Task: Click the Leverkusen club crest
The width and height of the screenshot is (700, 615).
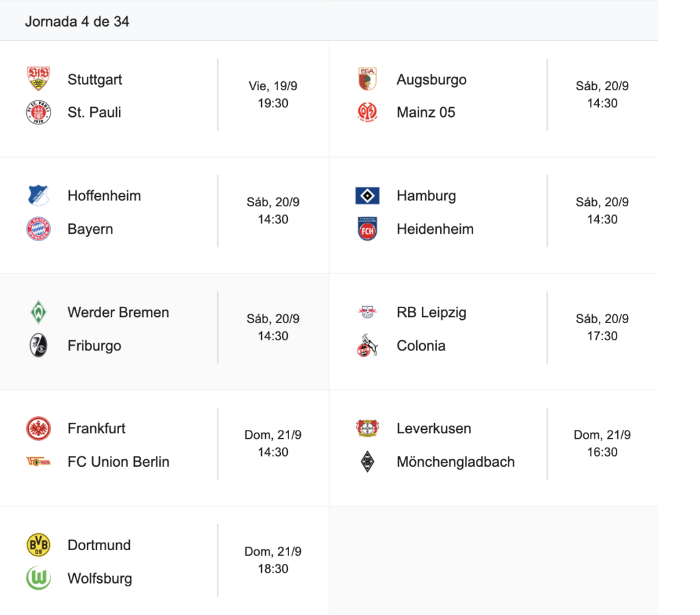Action: click(x=367, y=428)
